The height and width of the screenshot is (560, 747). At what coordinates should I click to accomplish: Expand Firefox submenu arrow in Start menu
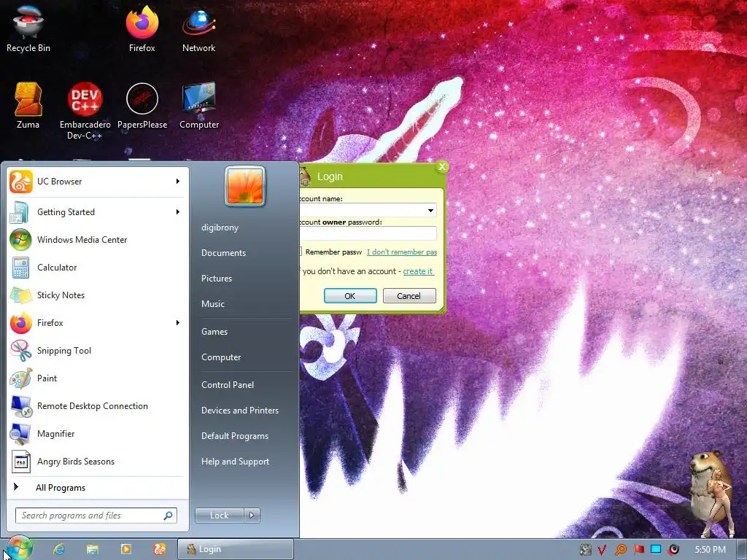pyautogui.click(x=178, y=323)
